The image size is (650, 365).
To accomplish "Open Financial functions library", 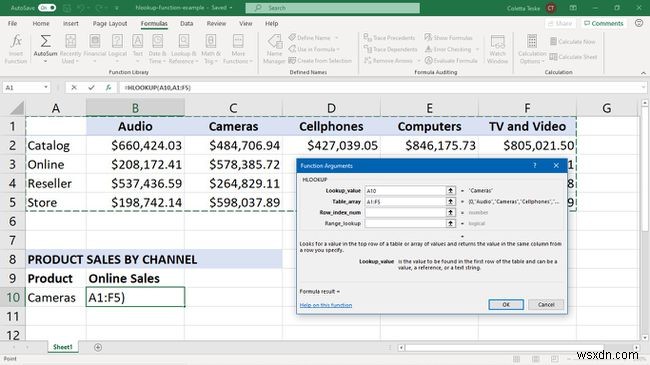I will tap(95, 49).
